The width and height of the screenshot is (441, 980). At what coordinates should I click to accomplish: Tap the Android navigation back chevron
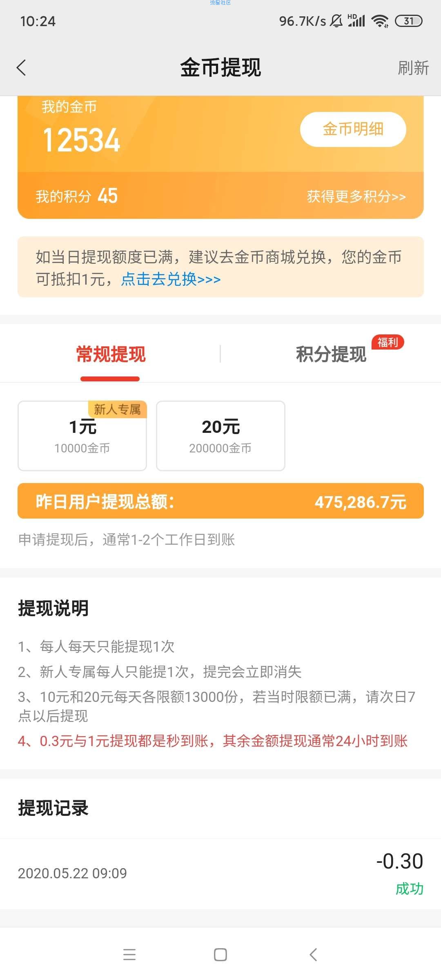click(313, 954)
